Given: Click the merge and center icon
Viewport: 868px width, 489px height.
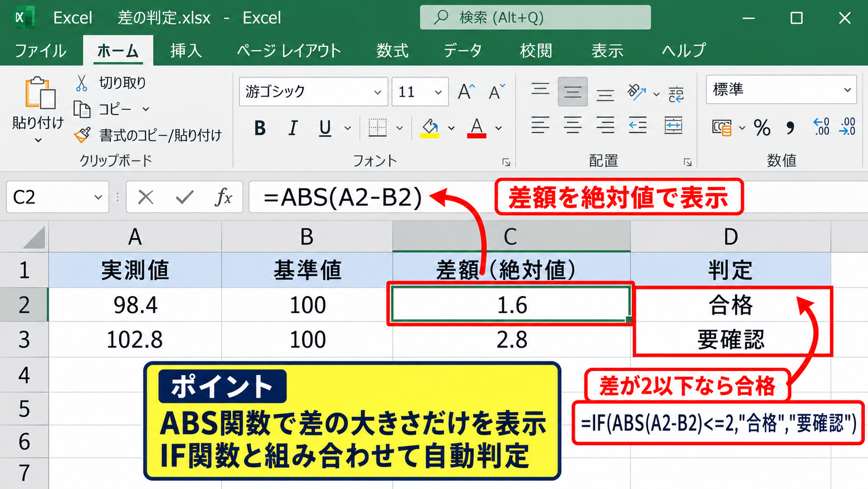Looking at the screenshot, I should pyautogui.click(x=673, y=125).
